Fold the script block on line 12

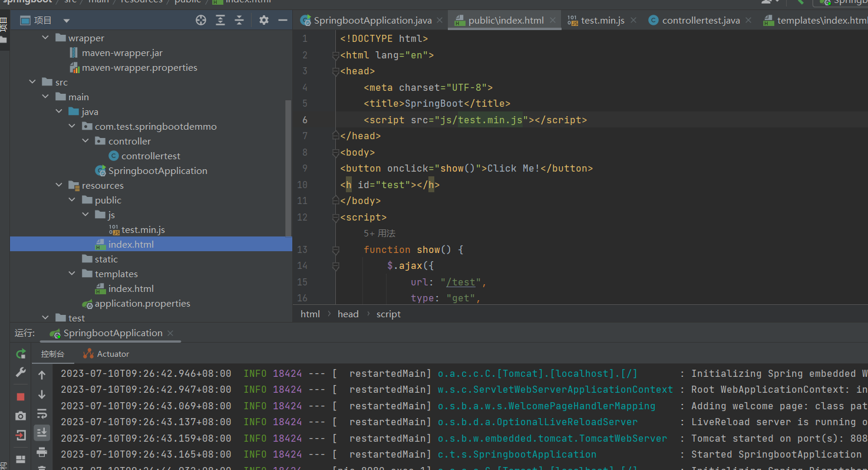335,217
